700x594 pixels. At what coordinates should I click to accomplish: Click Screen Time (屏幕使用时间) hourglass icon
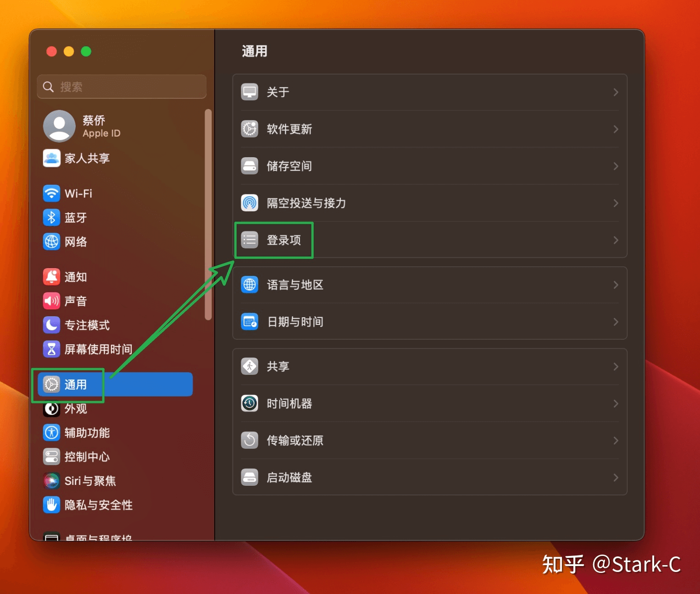[51, 349]
